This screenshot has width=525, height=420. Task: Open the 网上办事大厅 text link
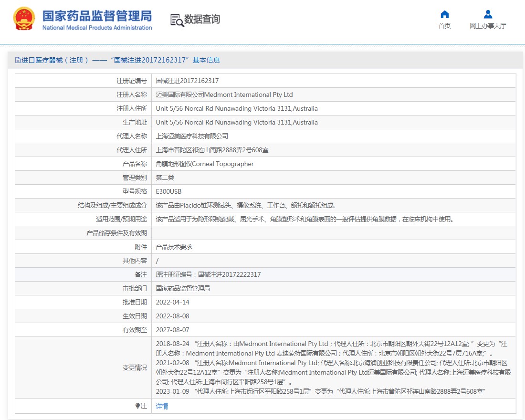pyautogui.click(x=488, y=26)
